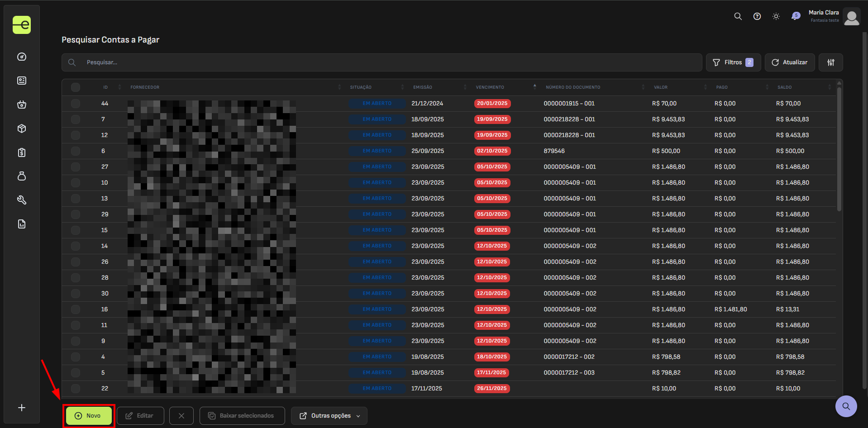This screenshot has width=868, height=428.
Task: Click due date badge 20/01/2025
Action: pyautogui.click(x=492, y=104)
